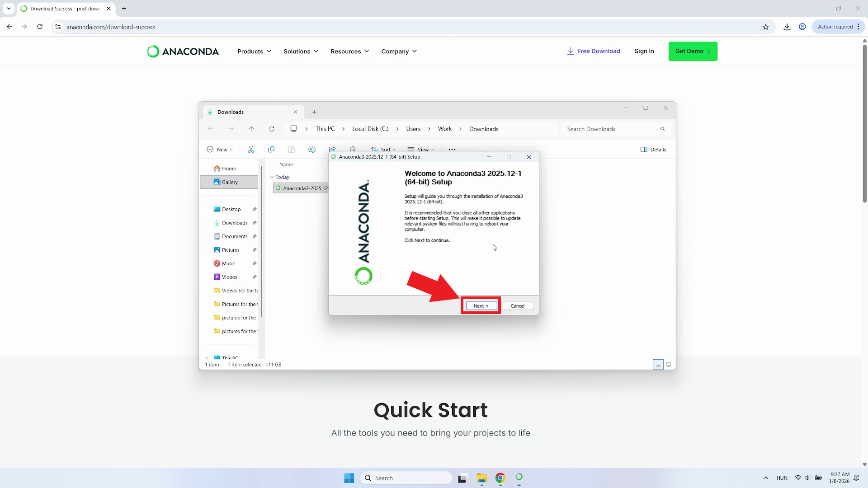Refresh the Downloads folder view
This screenshot has height=488, width=868.
coord(272,129)
